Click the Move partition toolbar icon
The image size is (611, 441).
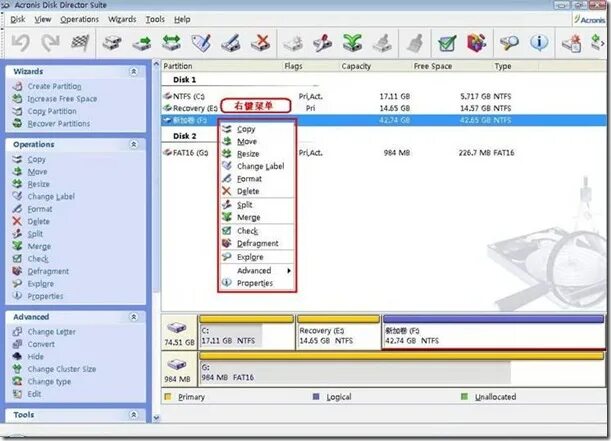[x=141, y=43]
